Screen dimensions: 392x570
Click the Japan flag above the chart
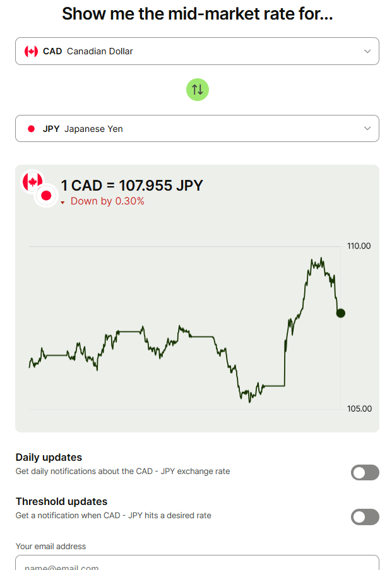point(45,196)
